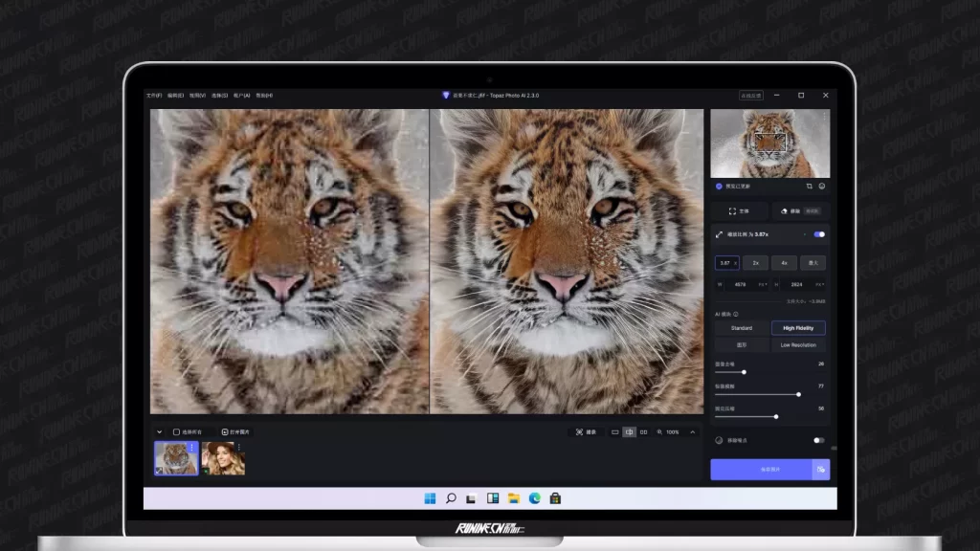This screenshot has width=980, height=551.
Task: Select the split compare view icon
Action: [629, 432]
